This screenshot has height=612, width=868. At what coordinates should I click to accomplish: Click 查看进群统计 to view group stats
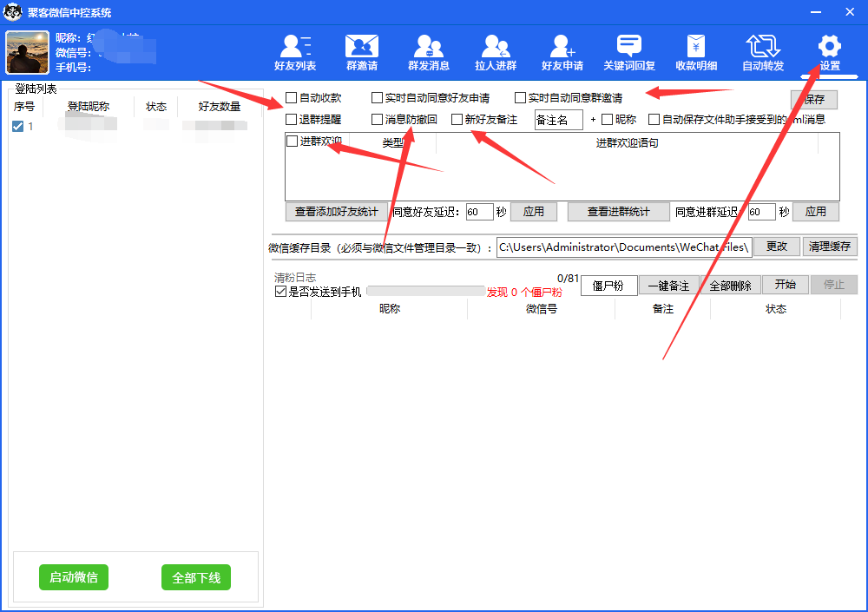pos(618,211)
